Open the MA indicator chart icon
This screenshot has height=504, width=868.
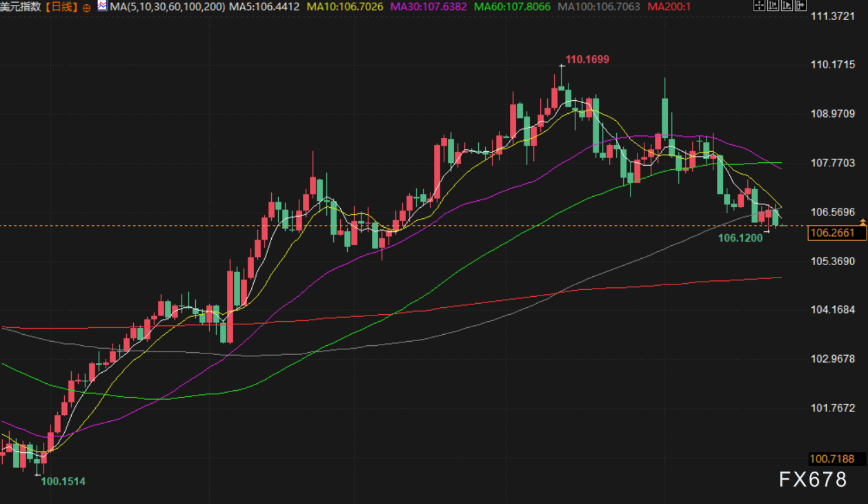point(102,6)
